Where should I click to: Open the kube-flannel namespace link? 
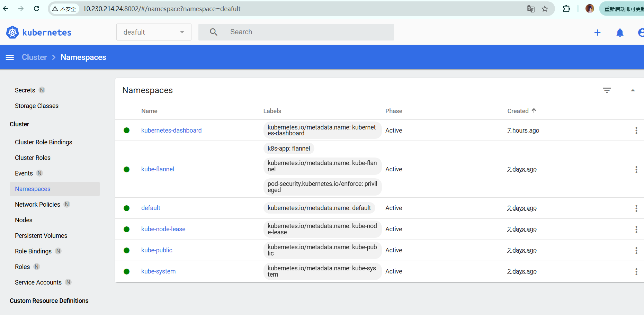(158, 169)
